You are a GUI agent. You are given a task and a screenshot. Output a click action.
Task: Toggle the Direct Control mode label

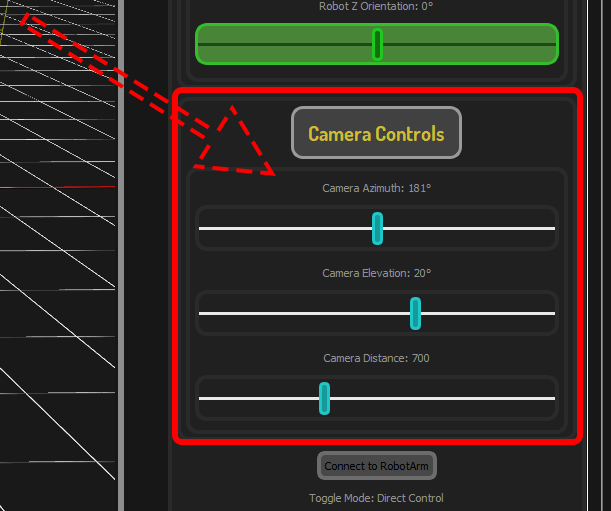point(376,498)
